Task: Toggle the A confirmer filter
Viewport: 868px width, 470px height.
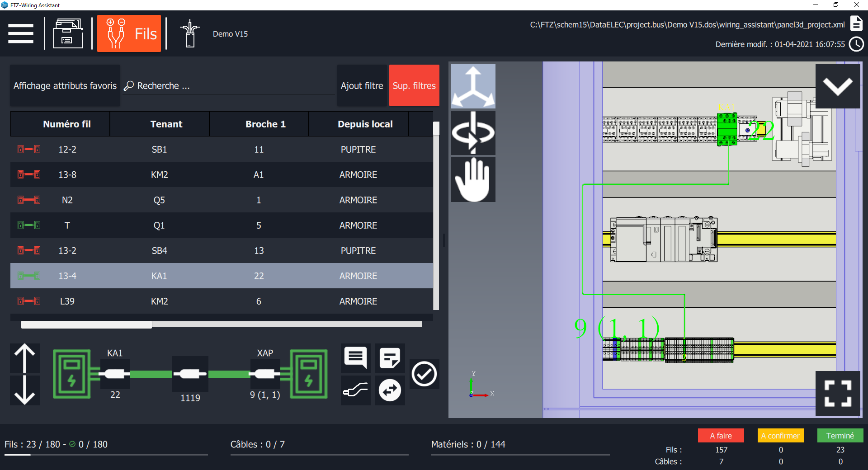Action: tap(780, 436)
